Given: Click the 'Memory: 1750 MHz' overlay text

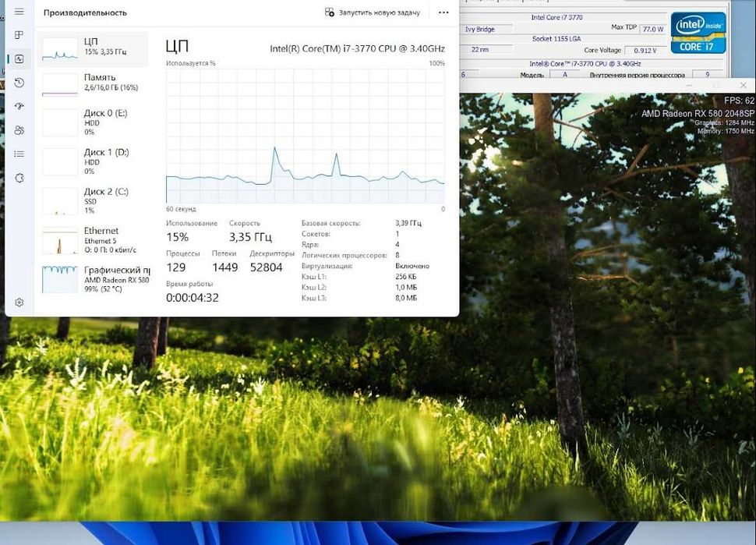Looking at the screenshot, I should pos(726,131).
